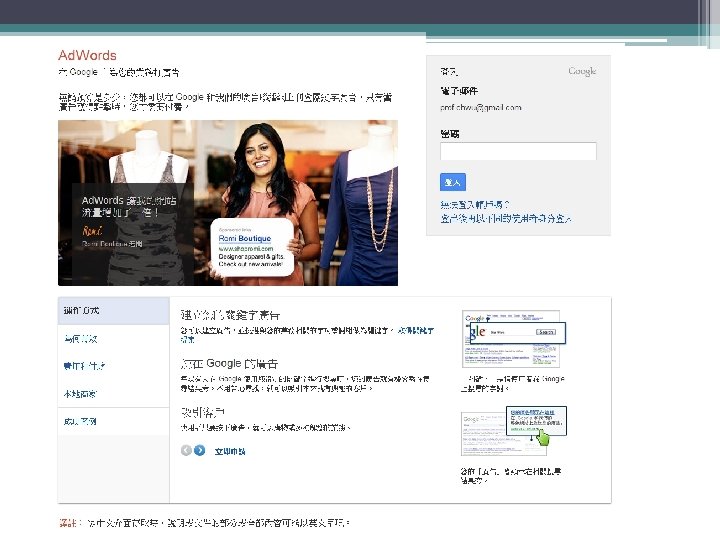Open the ad-click hand cursor illustration thumbnail
This screenshot has width=720, height=540.
(513, 431)
